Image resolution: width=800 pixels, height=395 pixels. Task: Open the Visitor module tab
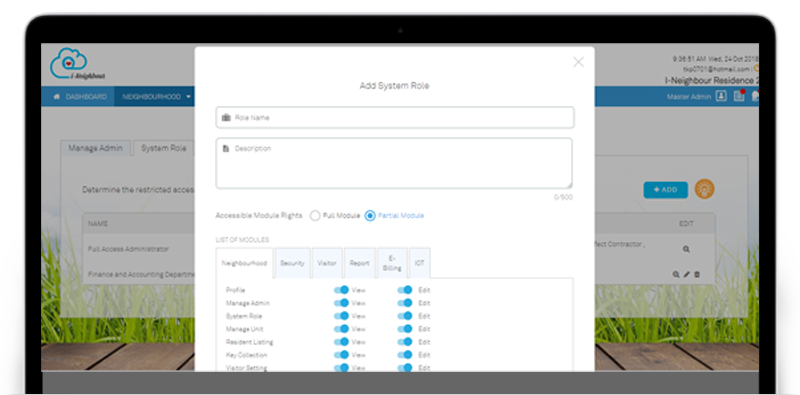(327, 263)
